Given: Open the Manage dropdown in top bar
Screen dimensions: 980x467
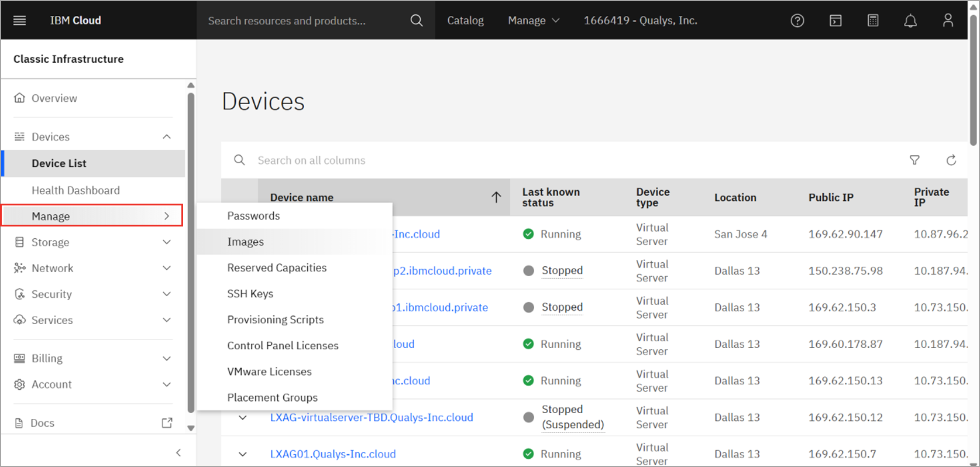Looking at the screenshot, I should pos(533,20).
